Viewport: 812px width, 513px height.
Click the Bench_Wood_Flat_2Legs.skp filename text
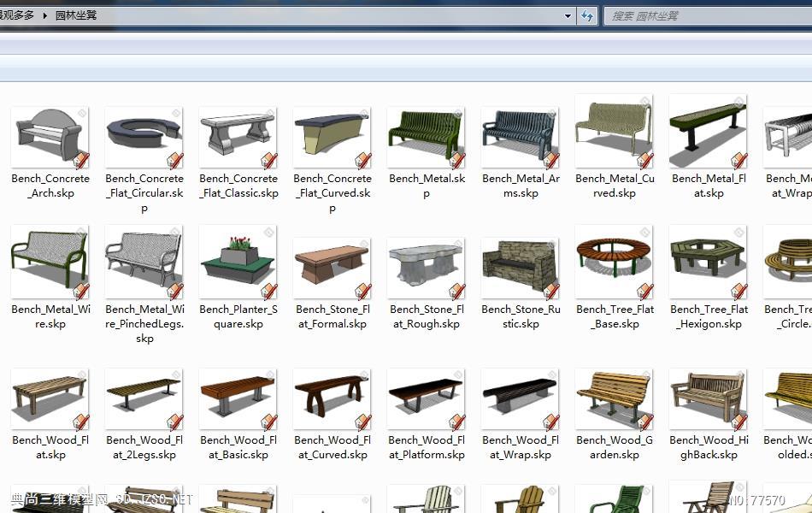[x=144, y=447]
